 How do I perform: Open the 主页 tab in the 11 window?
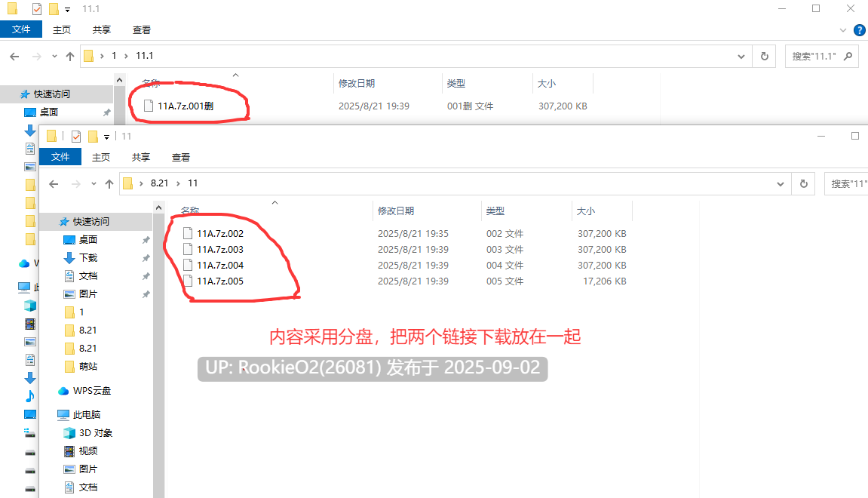point(101,157)
